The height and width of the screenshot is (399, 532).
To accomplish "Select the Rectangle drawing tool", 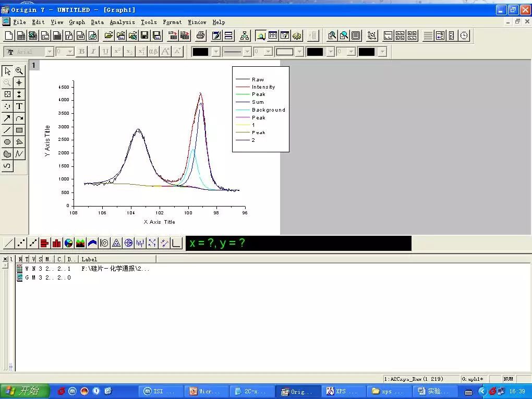I will tap(19, 130).
